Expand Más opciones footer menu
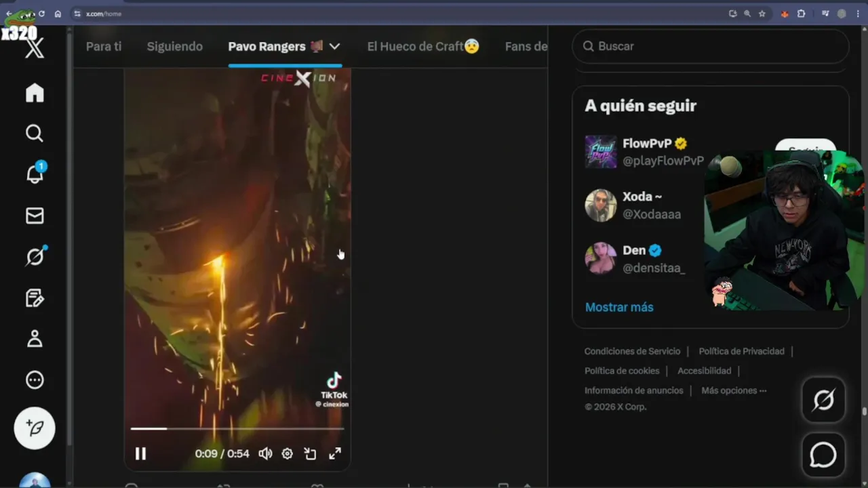Image resolution: width=868 pixels, height=488 pixels. pos(734,390)
